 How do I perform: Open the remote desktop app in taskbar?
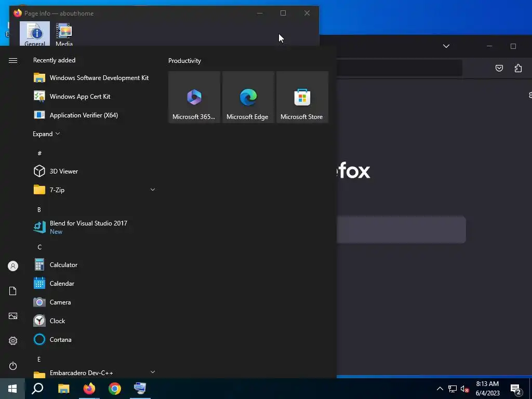(x=140, y=389)
